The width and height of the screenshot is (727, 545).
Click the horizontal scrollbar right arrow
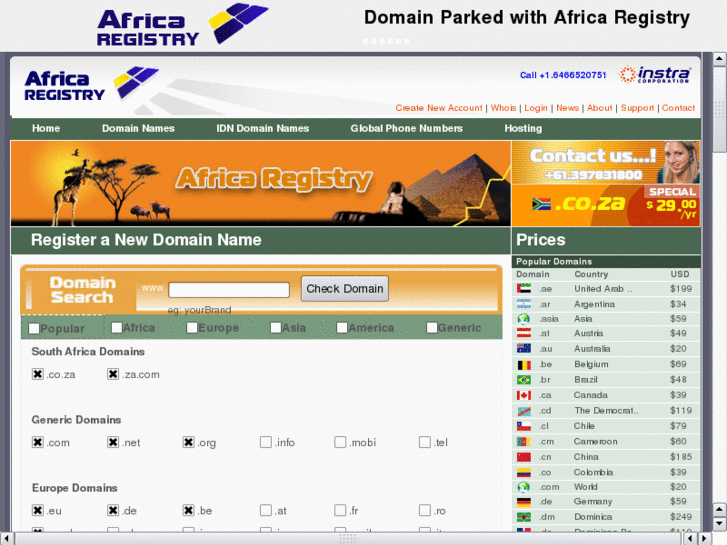point(705,539)
